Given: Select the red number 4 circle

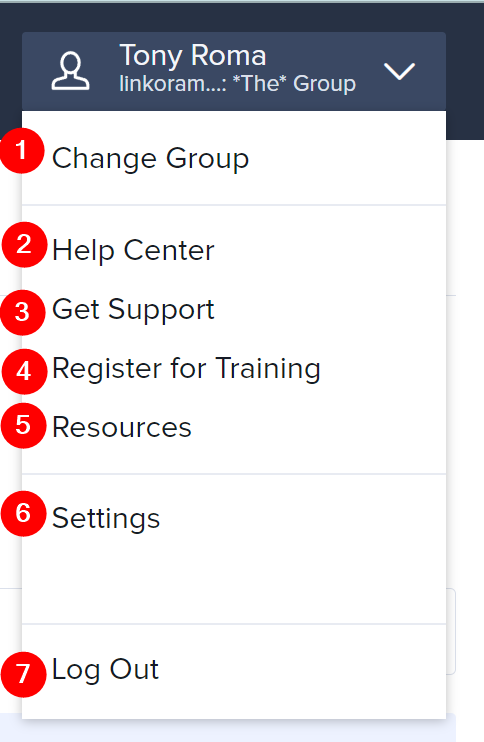Looking at the screenshot, I should (25, 371).
